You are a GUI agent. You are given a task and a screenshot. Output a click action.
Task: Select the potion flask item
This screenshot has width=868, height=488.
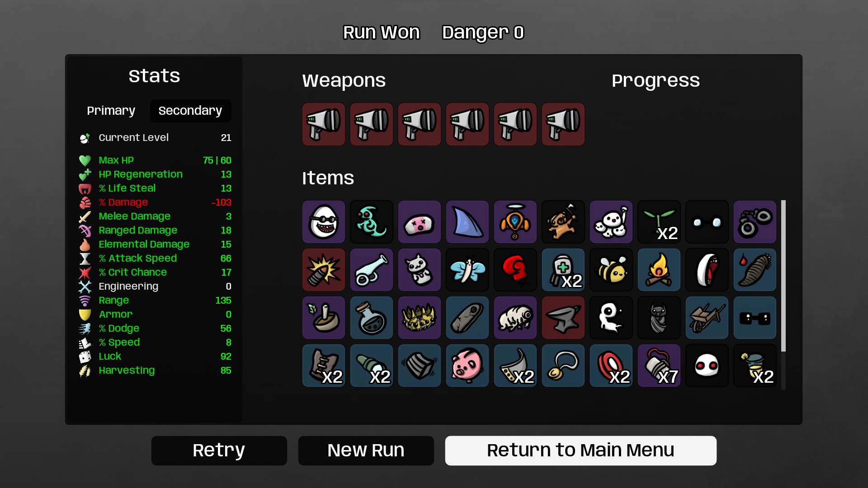point(372,318)
